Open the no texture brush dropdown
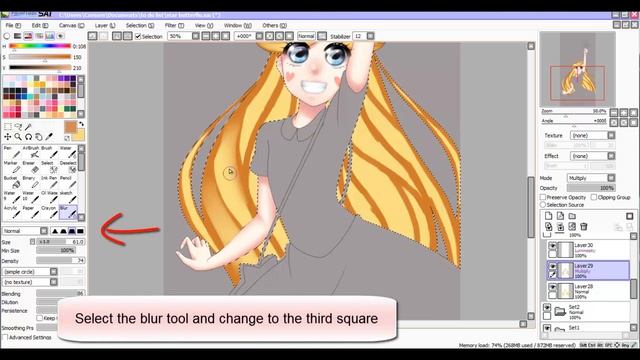This screenshot has height=360, width=640. coord(30,282)
